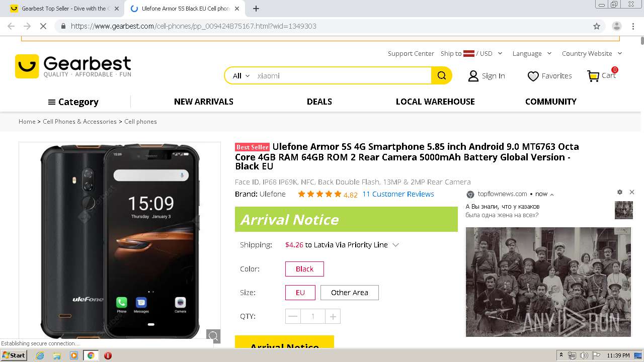Click the yellow search magnifier button

click(442, 75)
